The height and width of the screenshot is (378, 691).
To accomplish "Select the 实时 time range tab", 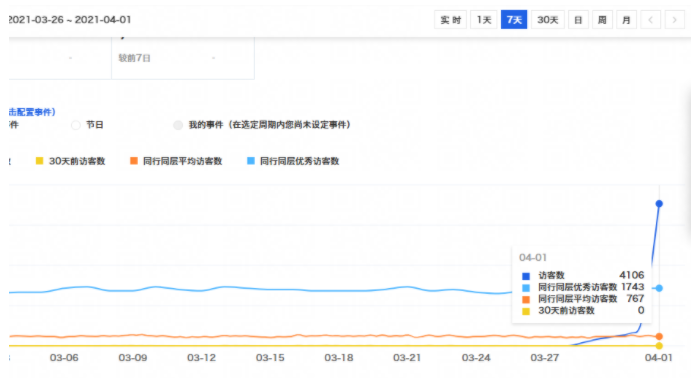I will [x=450, y=20].
